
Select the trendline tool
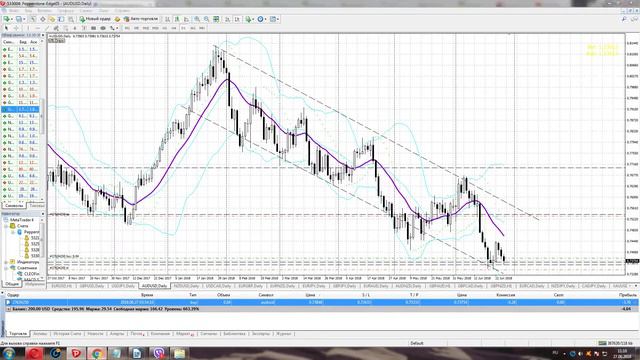47,28
